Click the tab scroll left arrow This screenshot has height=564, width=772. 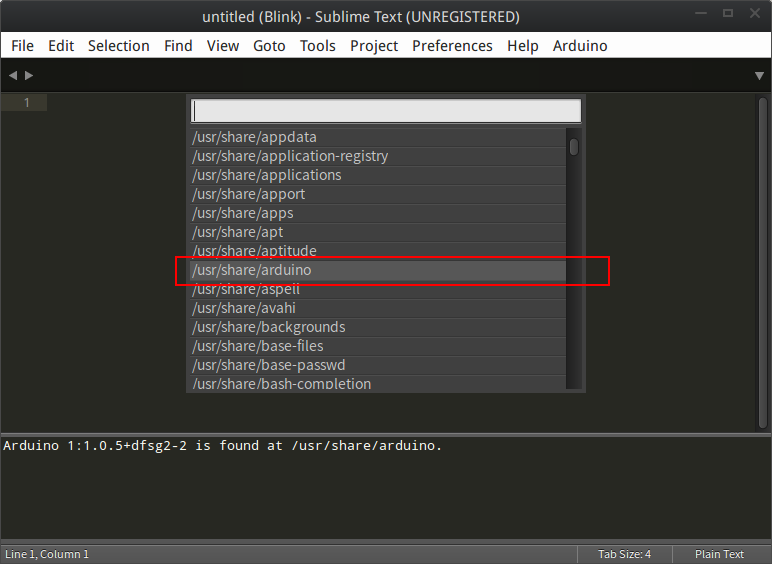[13, 75]
